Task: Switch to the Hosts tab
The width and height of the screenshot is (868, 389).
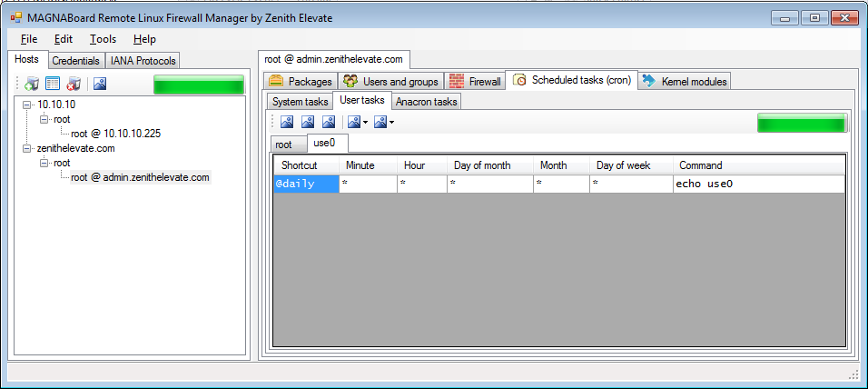Action: coord(26,59)
